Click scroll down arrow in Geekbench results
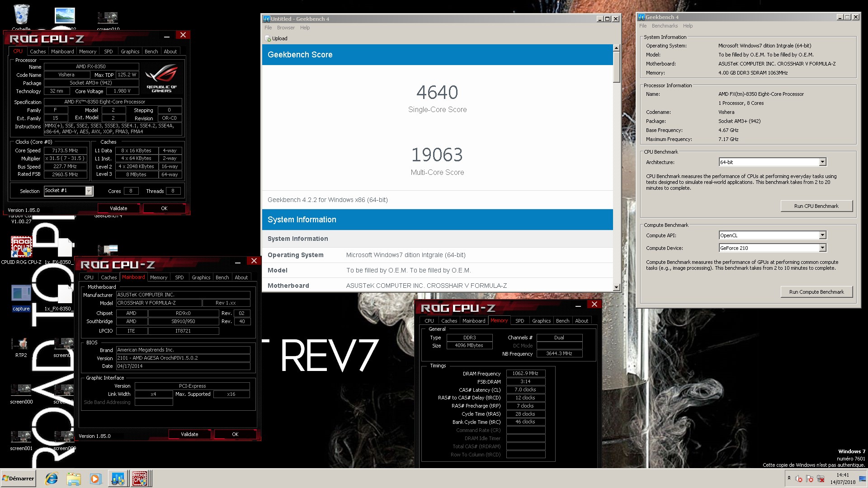The height and width of the screenshot is (488, 868). pyautogui.click(x=616, y=287)
